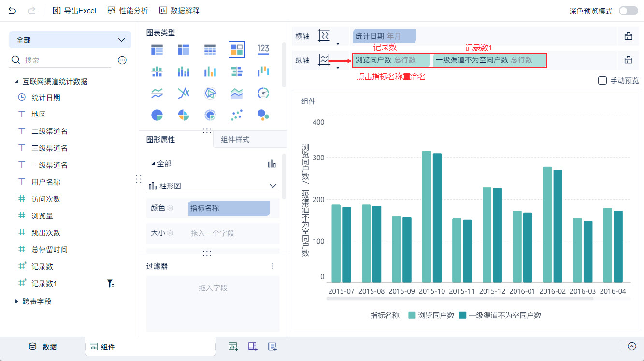Open the 柱形图 mark type dropdown

[213, 186]
